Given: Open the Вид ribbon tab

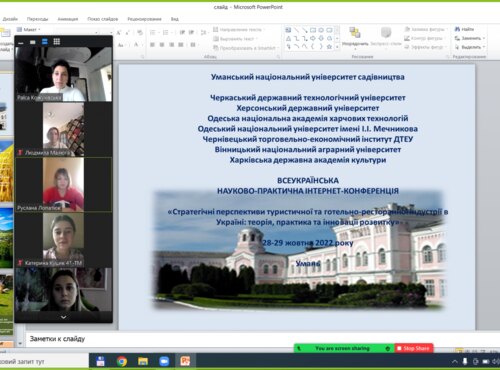Looking at the screenshot, I should pyautogui.click(x=175, y=19).
